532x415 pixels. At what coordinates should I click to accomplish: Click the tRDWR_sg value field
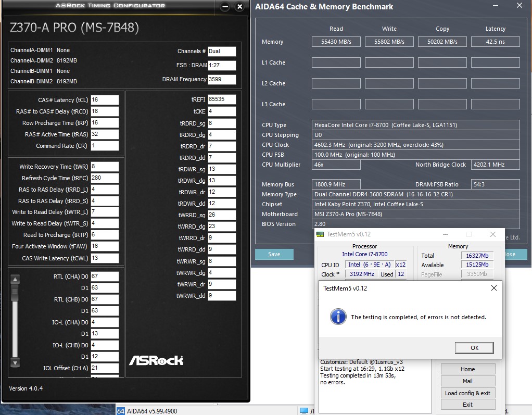point(222,169)
